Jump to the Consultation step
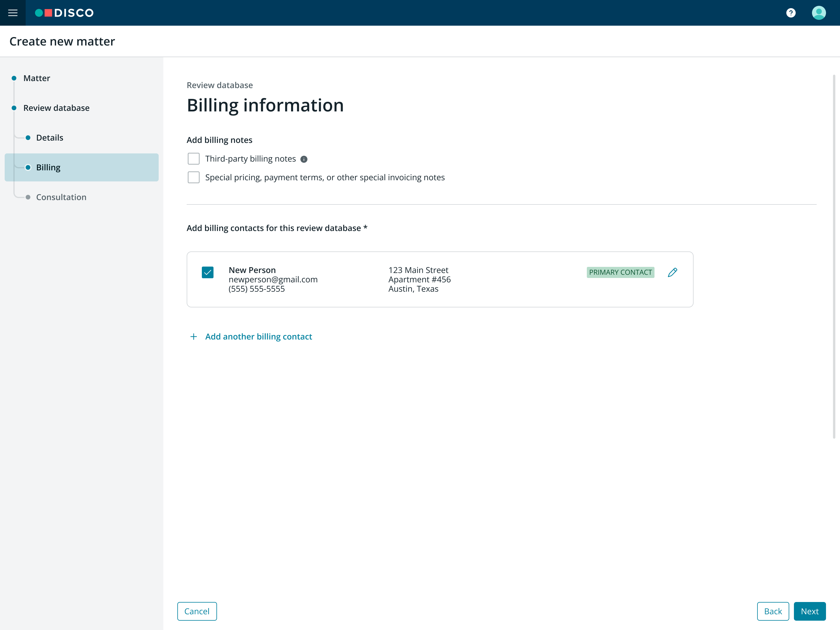The width and height of the screenshot is (840, 630). 61,197
